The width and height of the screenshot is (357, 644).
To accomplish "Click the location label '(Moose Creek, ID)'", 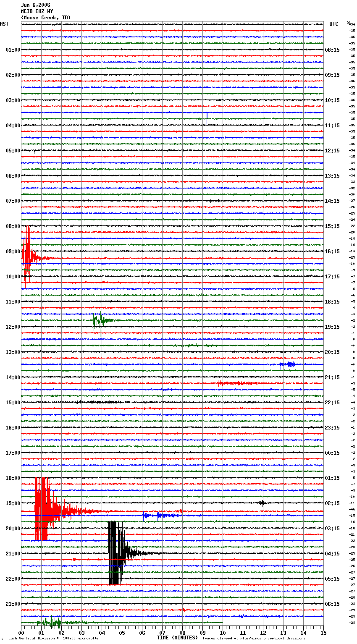I will click(x=46, y=18).
